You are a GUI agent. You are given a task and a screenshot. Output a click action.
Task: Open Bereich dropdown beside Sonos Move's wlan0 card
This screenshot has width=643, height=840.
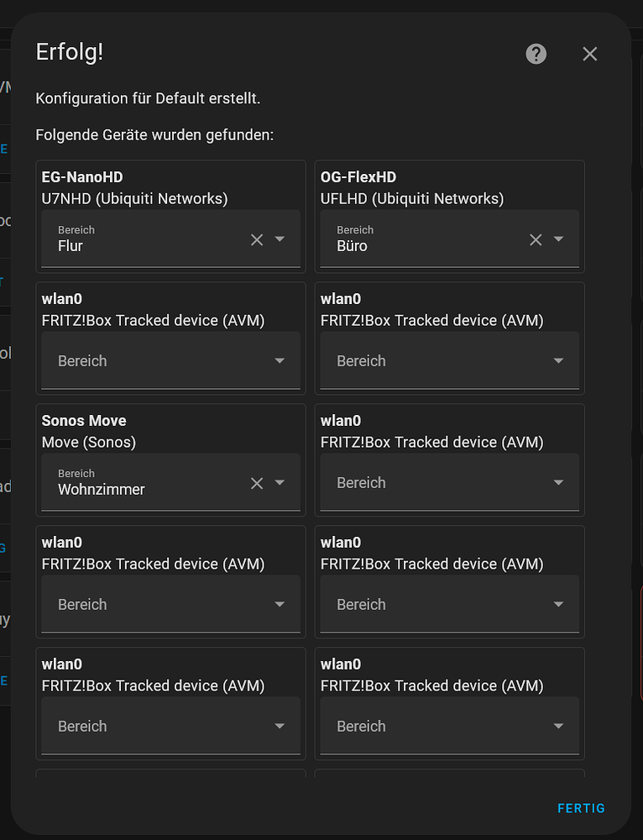pyautogui.click(x=558, y=482)
